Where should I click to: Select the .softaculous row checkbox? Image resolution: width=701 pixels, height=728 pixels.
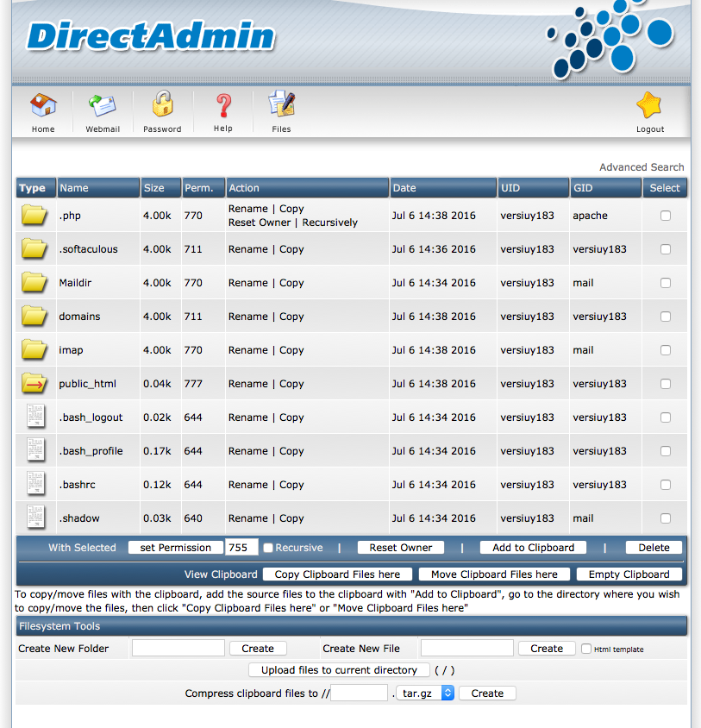coord(666,249)
